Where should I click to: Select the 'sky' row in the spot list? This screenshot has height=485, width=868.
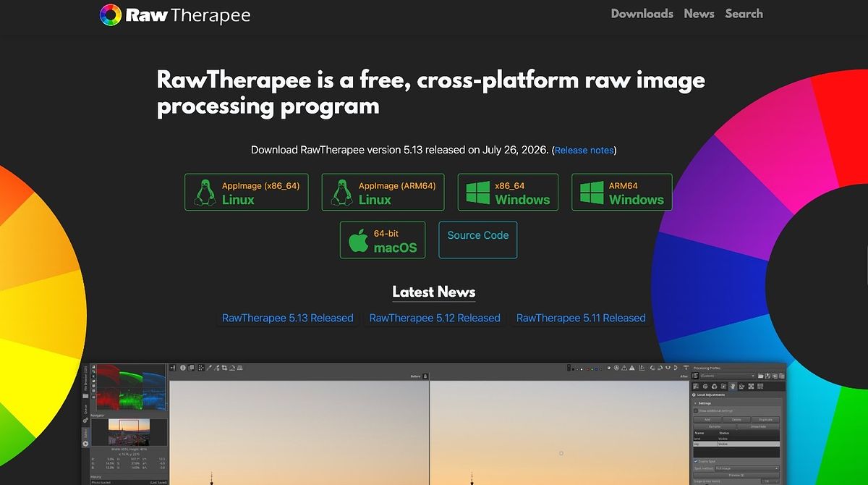(736, 444)
